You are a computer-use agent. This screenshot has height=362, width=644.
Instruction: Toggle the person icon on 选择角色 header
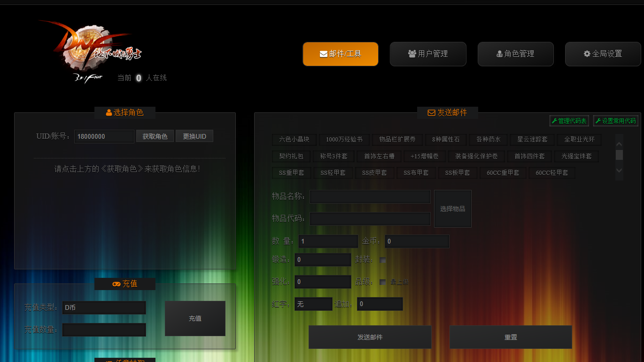click(x=109, y=113)
